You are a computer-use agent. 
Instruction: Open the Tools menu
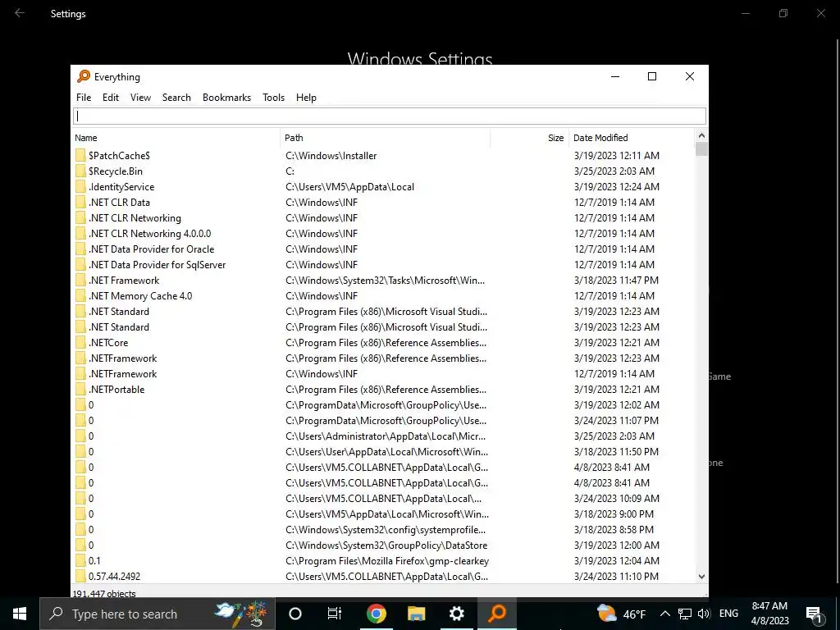pos(273,98)
